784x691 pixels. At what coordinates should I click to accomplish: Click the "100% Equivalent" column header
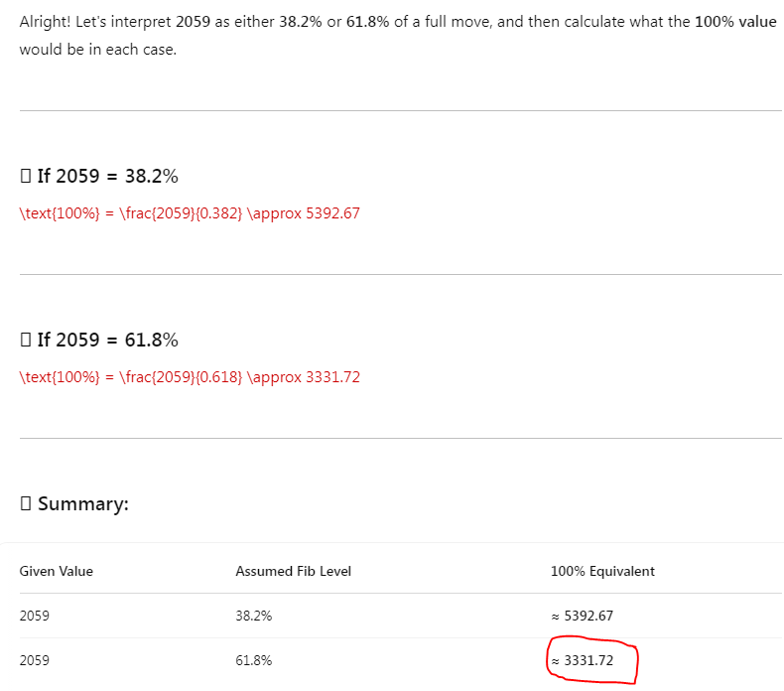coord(602,571)
